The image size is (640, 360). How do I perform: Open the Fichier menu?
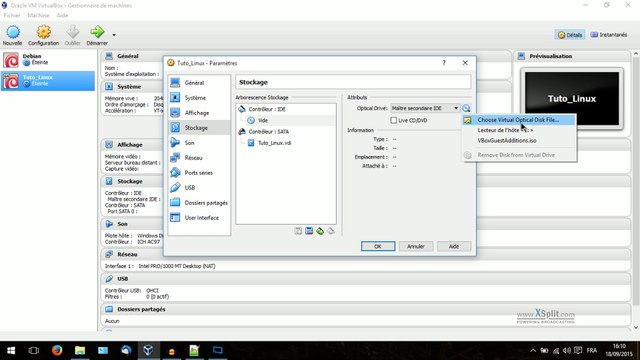point(12,15)
